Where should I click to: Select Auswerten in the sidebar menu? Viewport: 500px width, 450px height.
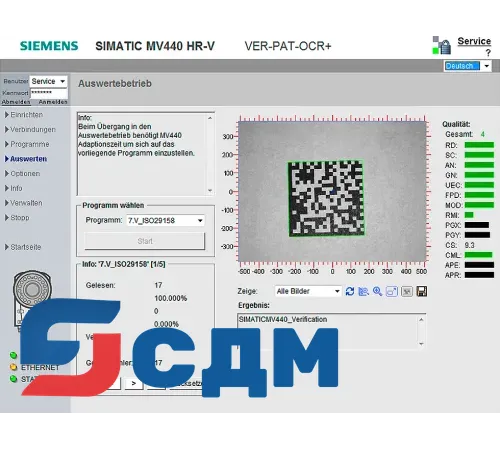(x=26, y=159)
